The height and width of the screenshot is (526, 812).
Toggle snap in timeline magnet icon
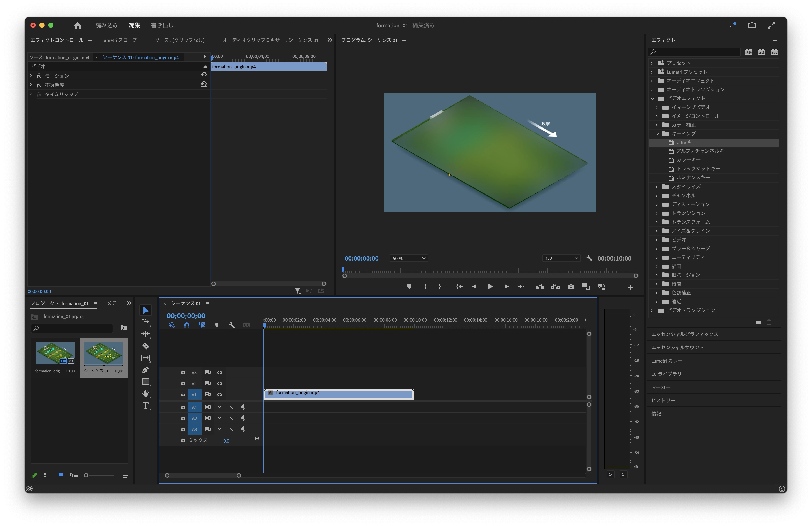(186, 325)
